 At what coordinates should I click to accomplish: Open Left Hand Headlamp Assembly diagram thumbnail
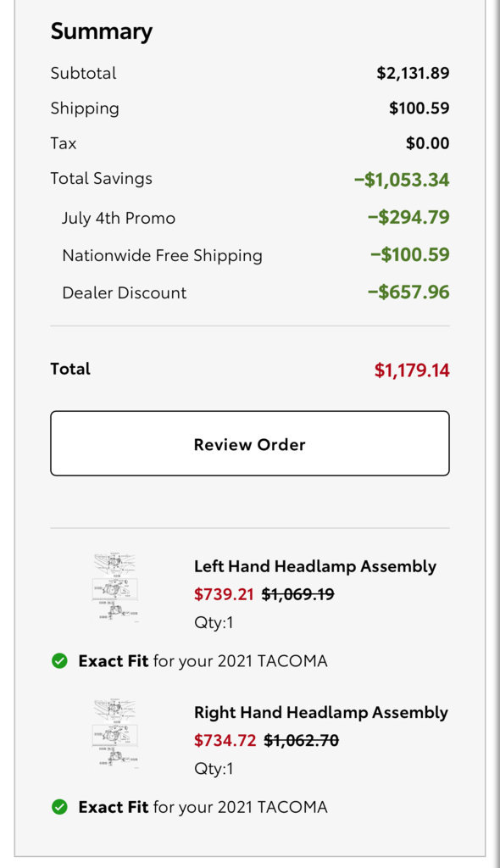(115, 588)
